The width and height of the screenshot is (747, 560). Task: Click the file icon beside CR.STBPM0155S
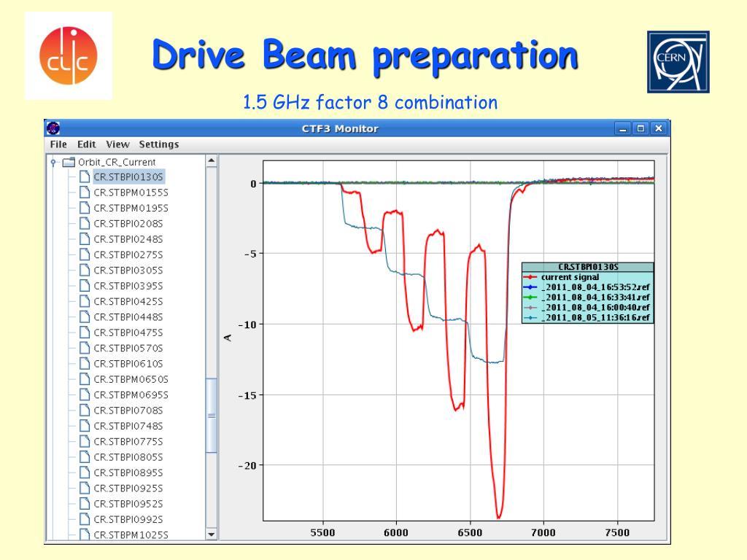coord(85,192)
